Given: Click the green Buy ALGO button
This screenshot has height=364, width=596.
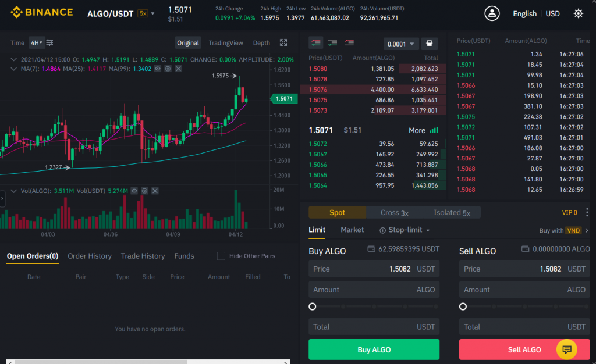Looking at the screenshot, I should 374,349.
